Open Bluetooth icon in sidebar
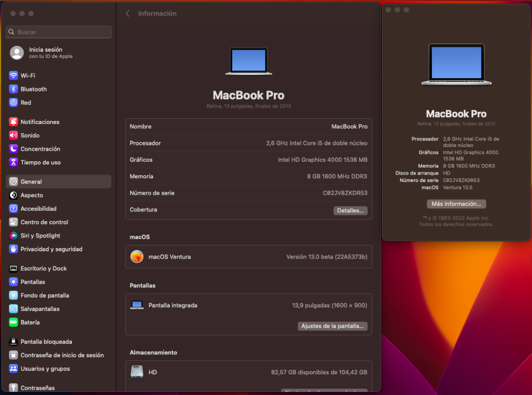Image resolution: width=532 pixels, height=395 pixels. click(13, 89)
